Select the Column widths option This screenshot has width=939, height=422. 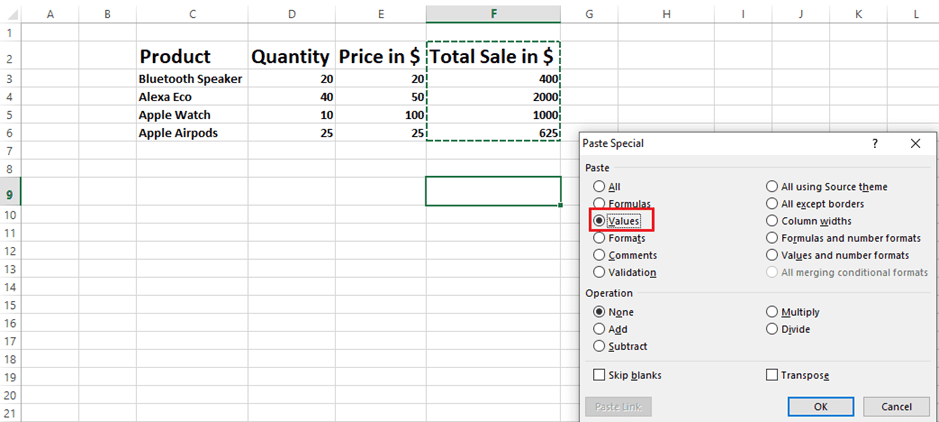click(x=772, y=221)
